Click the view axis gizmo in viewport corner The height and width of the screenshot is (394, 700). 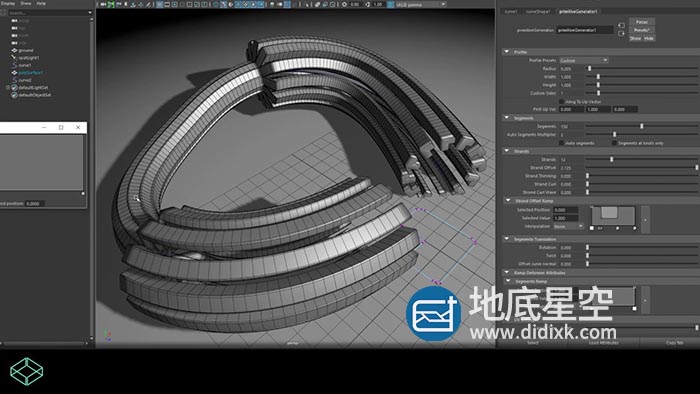tap(107, 335)
